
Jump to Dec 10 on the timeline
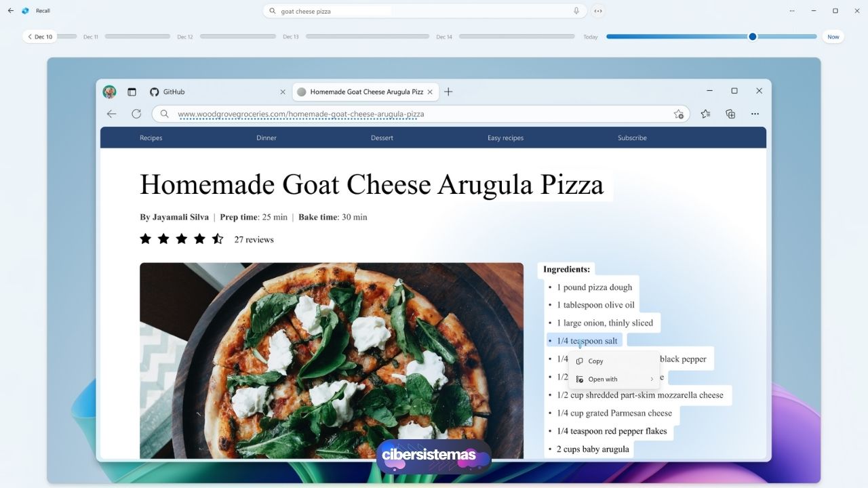click(40, 37)
